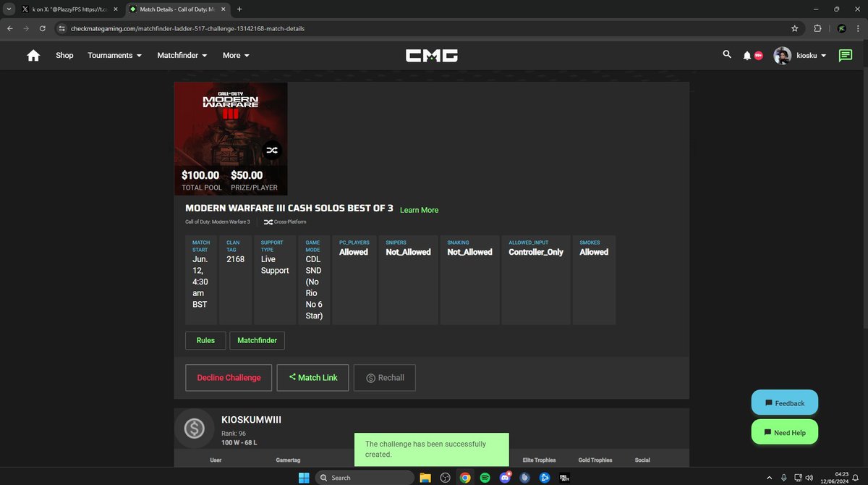Click the Windows taskbar Search box
Screen dimensions: 868x485
(x=365, y=477)
